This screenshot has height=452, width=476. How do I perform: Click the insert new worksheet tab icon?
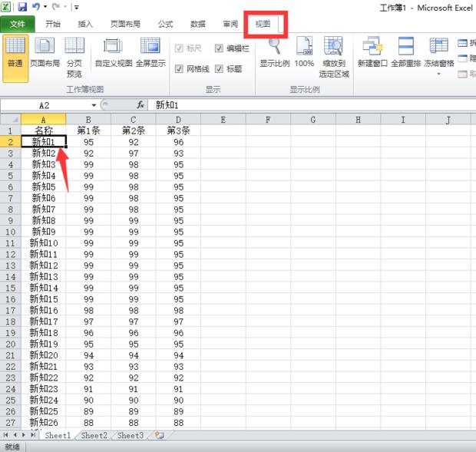[160, 436]
